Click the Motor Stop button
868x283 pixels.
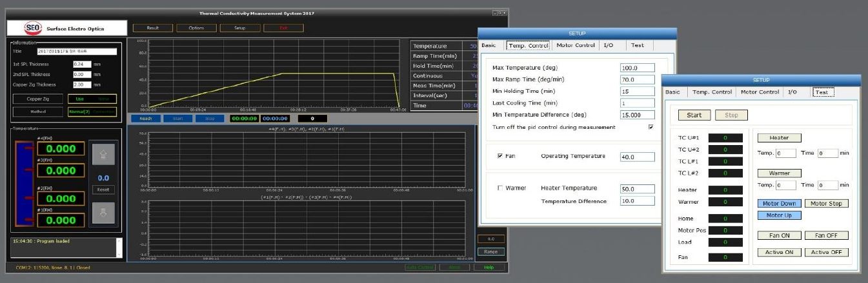(827, 203)
